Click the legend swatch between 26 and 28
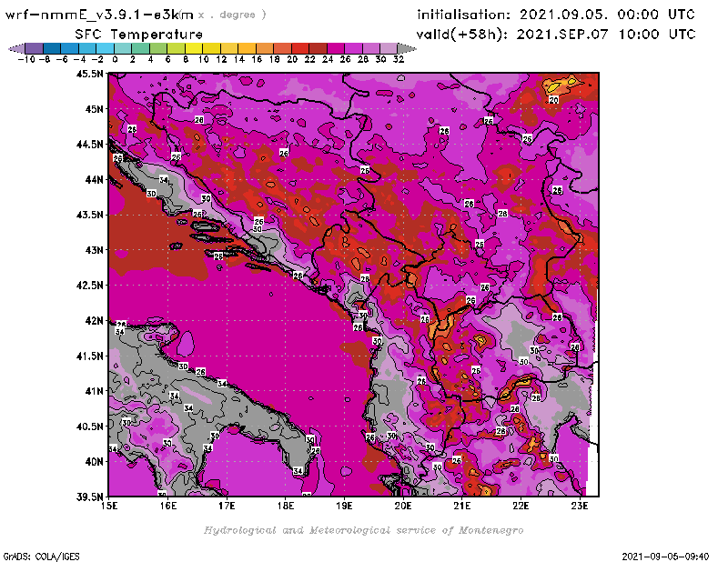The height and width of the screenshot is (562, 728). pyautogui.click(x=353, y=48)
